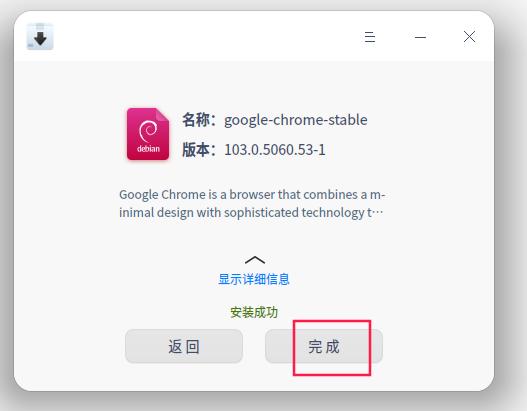The image size is (527, 411).
Task: Expand details using the chevron arrow
Action: (255, 260)
